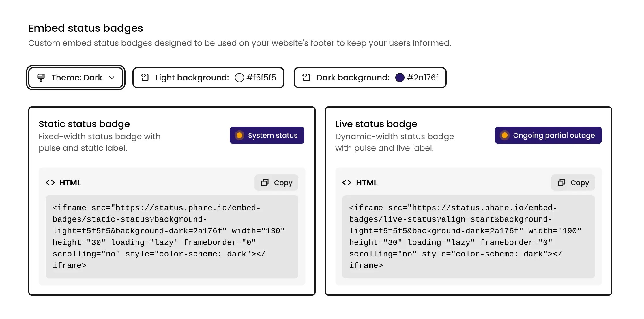The width and height of the screenshot is (644, 319).
Task: Select the #2a176f dark color swatch
Action: point(400,78)
